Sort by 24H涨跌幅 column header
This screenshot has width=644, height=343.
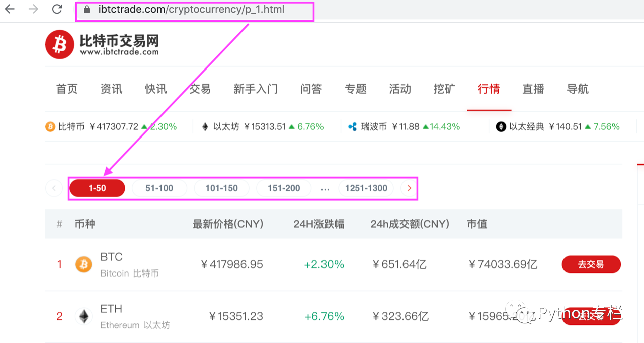coord(318,224)
